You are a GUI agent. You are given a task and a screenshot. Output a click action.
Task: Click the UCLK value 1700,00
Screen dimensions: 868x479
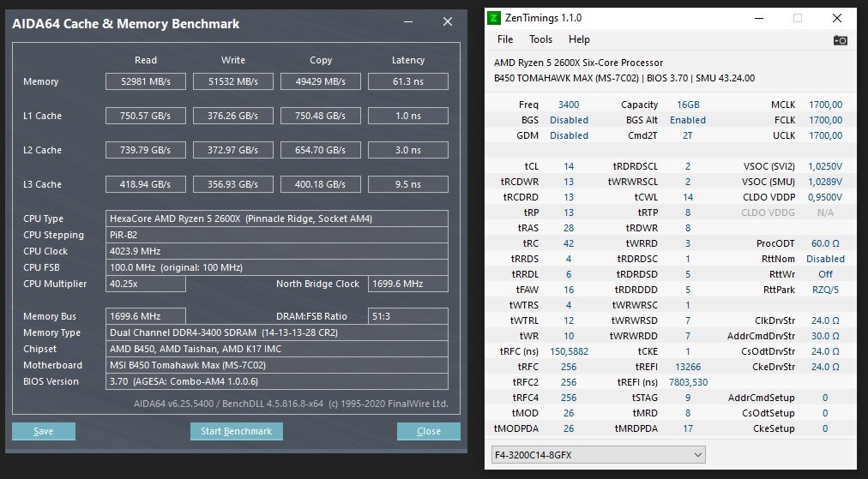point(825,135)
